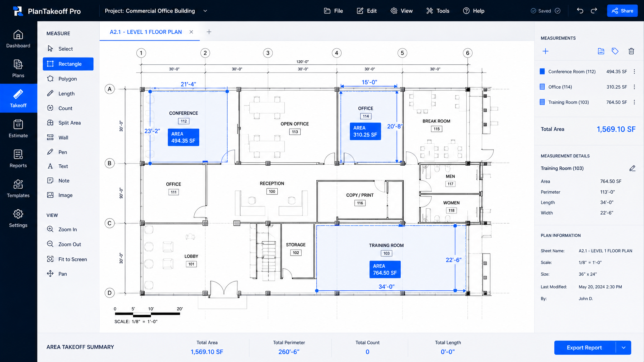644x362 pixels.
Task: Click the Scale 1/8" = 1'-0" plan info
Action: [590, 262]
